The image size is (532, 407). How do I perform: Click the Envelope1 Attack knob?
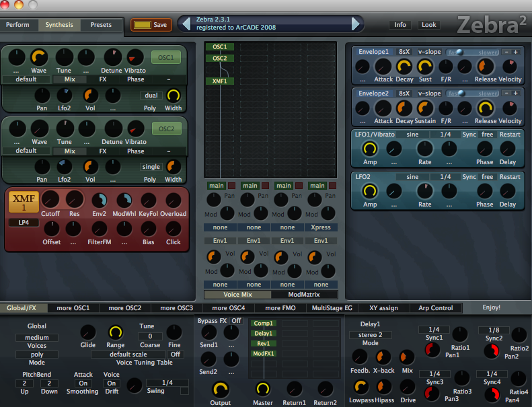(383, 67)
